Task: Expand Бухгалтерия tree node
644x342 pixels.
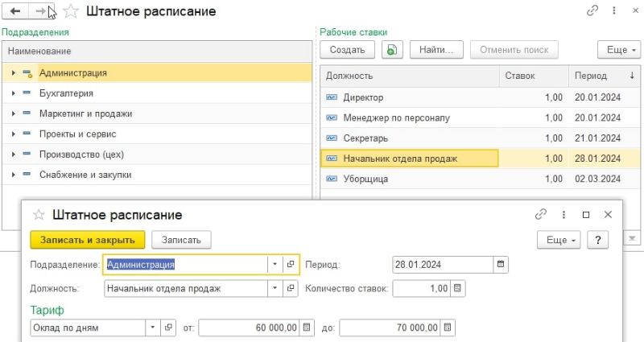Action: (x=14, y=93)
